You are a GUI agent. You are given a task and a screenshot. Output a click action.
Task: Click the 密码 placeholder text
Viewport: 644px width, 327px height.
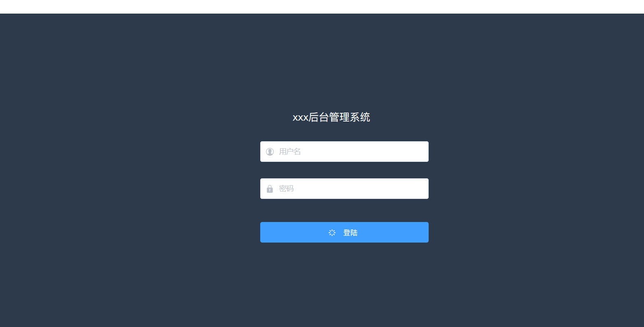(286, 189)
